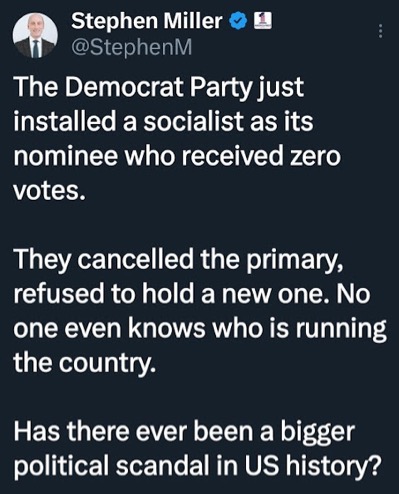Click the line "refused to hold a new one. No"
This screenshot has height=494, width=399.
pos(192,294)
